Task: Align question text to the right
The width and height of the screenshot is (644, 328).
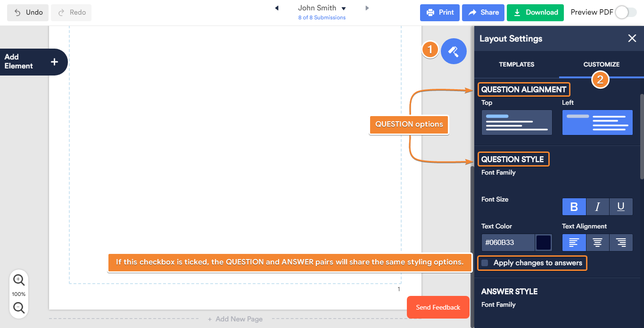Action: tap(621, 243)
